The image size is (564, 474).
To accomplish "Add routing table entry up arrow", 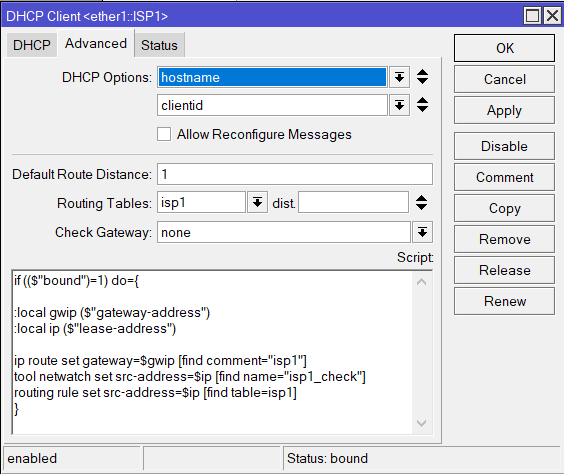I will point(422,198).
